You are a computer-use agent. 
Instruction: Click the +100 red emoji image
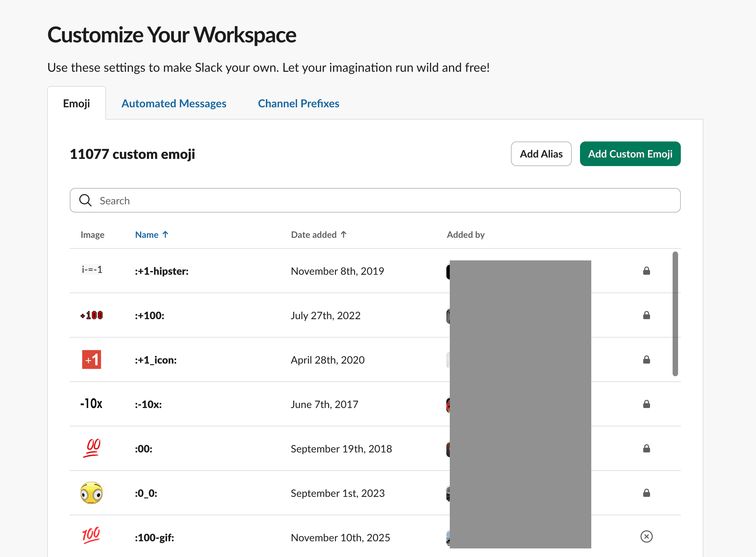pos(92,315)
